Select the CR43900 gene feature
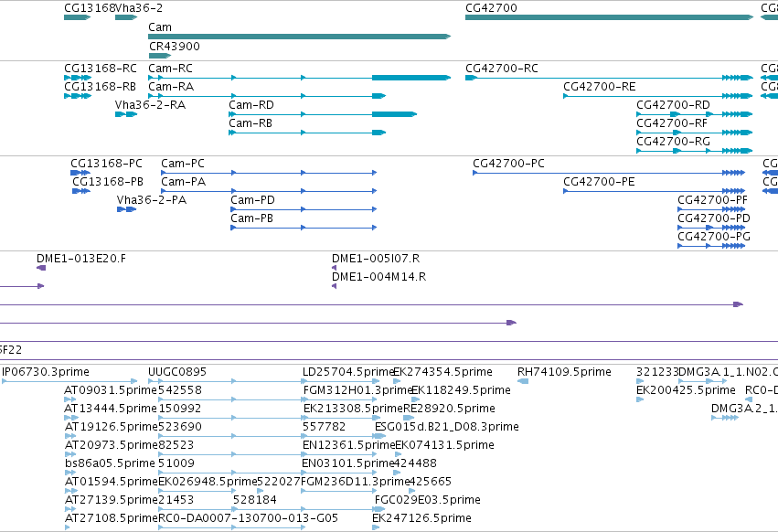Image resolution: width=778 pixels, height=532 pixels. (159, 56)
